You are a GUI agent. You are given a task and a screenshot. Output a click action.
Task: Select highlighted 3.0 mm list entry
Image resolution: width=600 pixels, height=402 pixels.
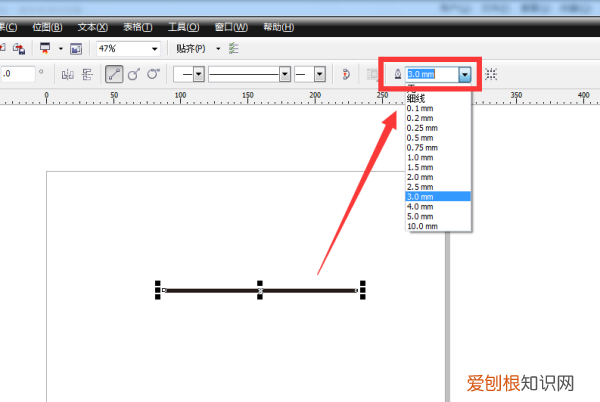438,197
